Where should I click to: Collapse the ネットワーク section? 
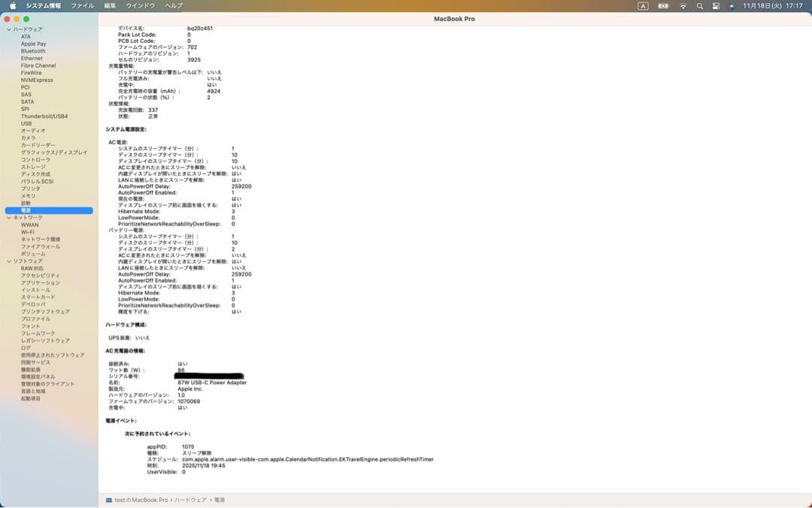9,218
